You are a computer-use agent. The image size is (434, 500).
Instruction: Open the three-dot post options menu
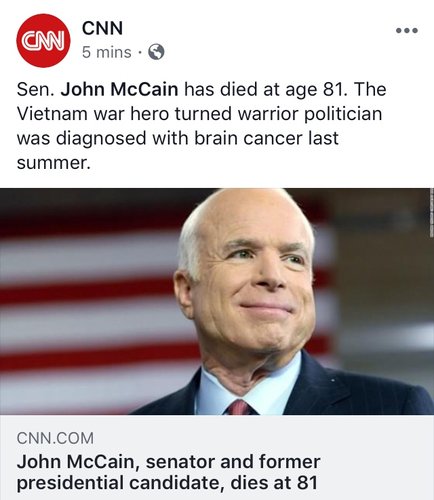click(407, 30)
